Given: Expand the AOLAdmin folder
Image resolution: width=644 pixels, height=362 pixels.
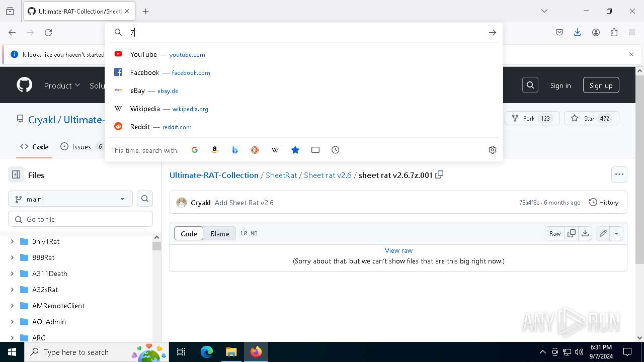Looking at the screenshot, I should tap(12, 322).
